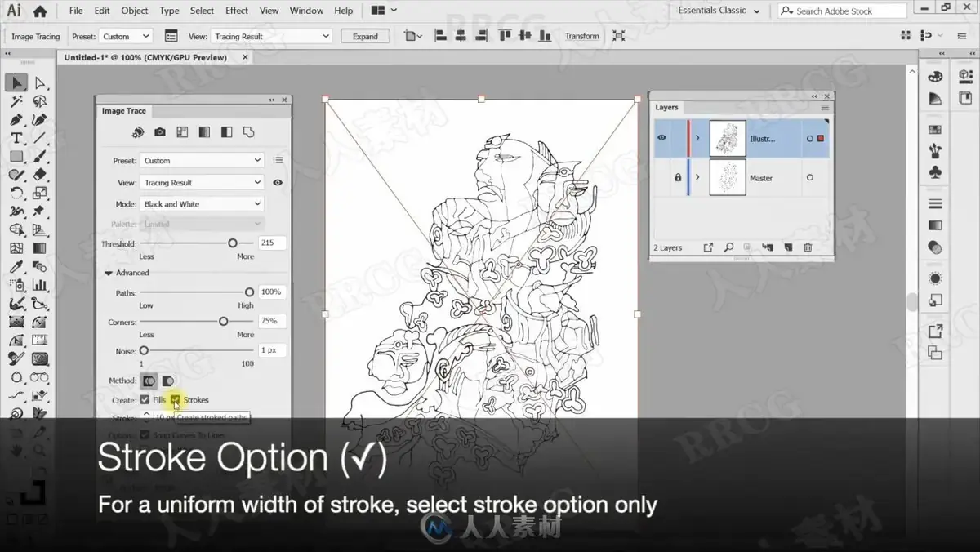Expand the Illustration layer chevron

coord(697,138)
